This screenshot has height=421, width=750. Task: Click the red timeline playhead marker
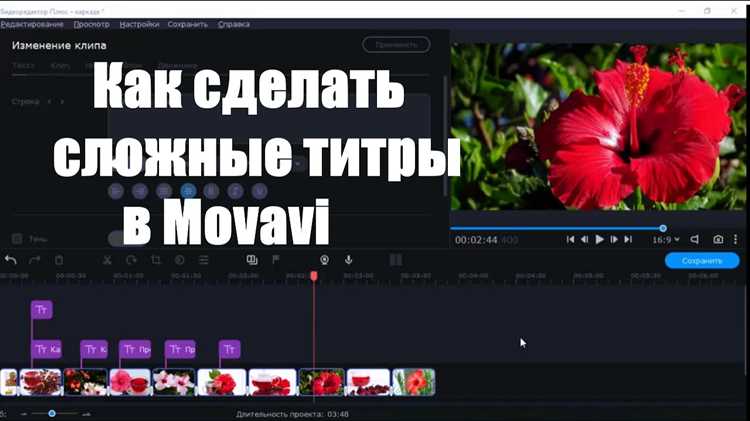click(x=314, y=276)
